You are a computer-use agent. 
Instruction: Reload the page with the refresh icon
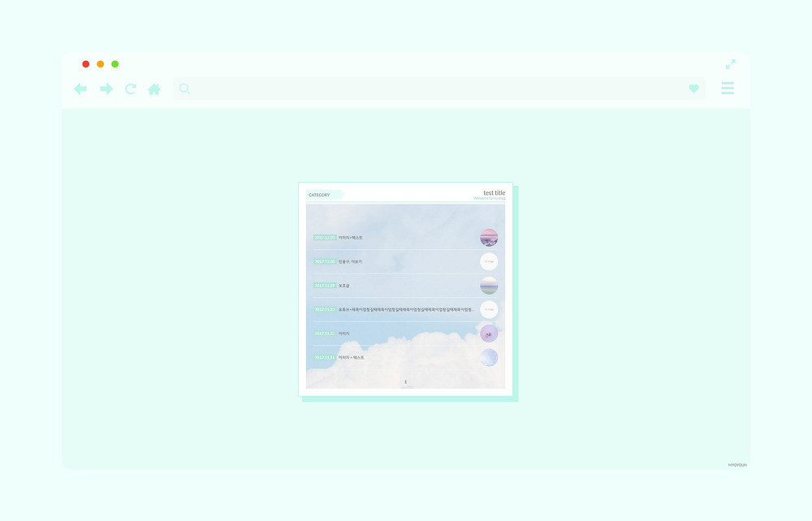pyautogui.click(x=131, y=89)
